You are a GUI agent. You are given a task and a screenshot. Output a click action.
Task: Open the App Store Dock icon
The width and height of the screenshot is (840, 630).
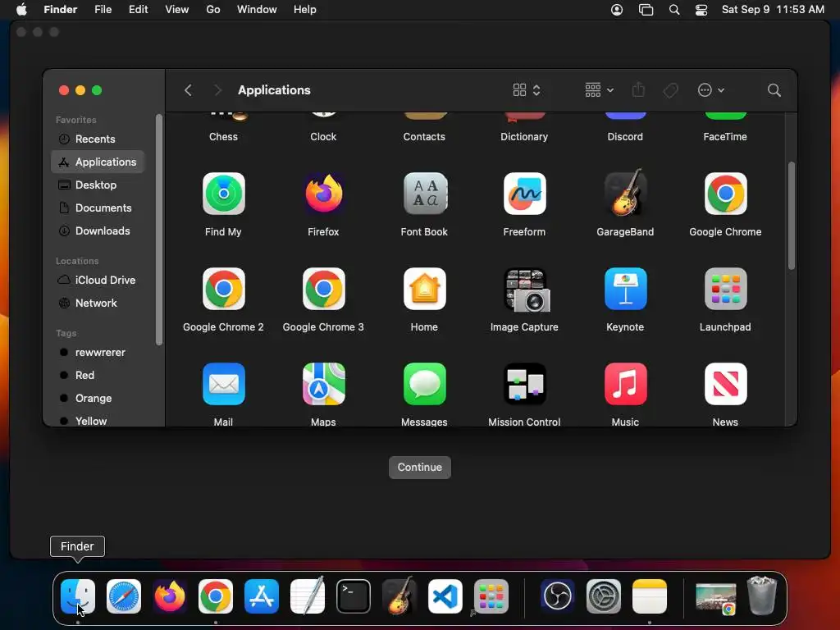pos(262,596)
